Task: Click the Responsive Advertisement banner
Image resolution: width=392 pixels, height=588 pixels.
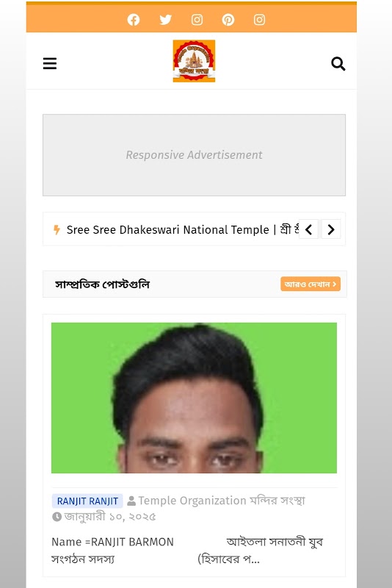Action: 194,155
